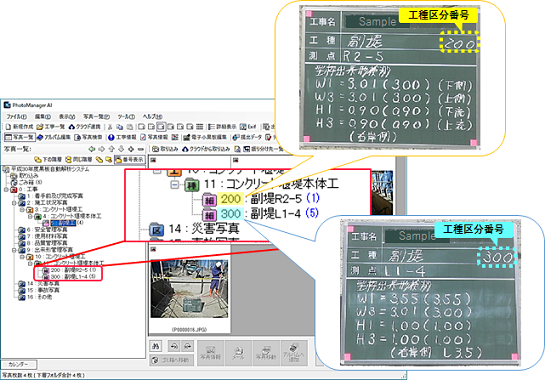Collapse the 2 : 施工状況写真 node
The image size is (545, 380).
14,203
